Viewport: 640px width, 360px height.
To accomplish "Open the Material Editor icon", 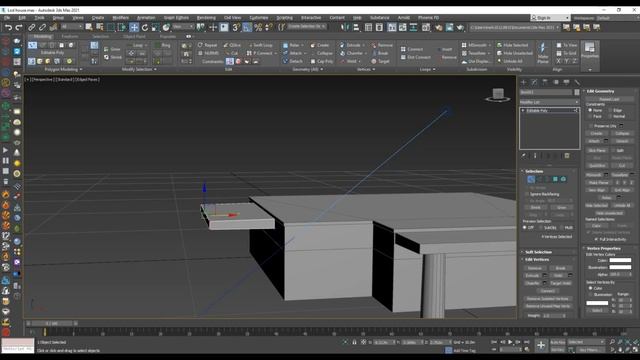I will (x=426, y=27).
